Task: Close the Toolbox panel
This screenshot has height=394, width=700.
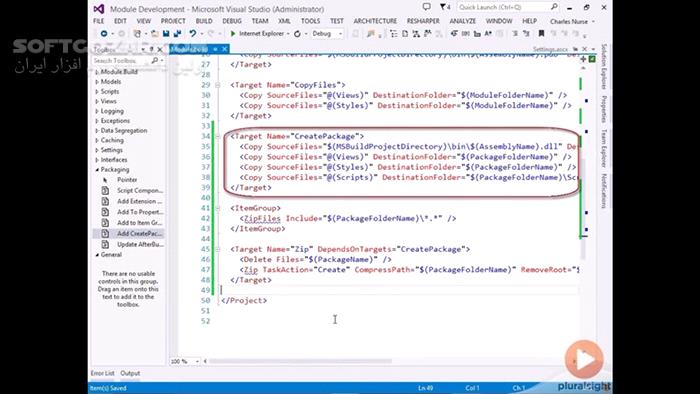Action: (x=160, y=49)
